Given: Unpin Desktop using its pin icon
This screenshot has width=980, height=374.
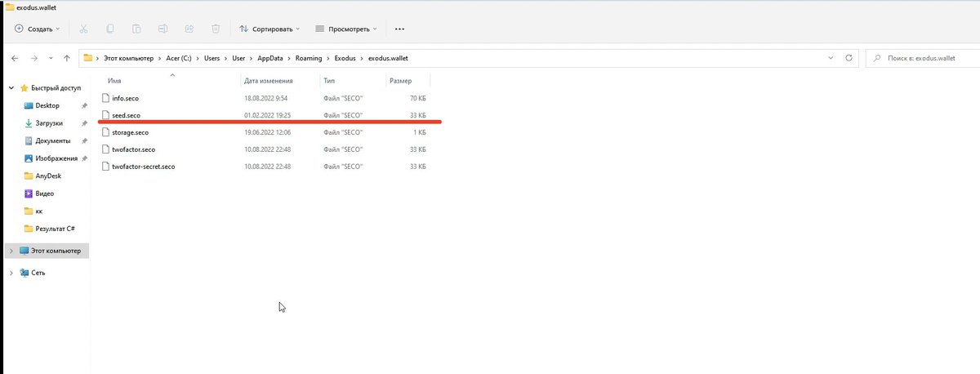Looking at the screenshot, I should pos(84,106).
